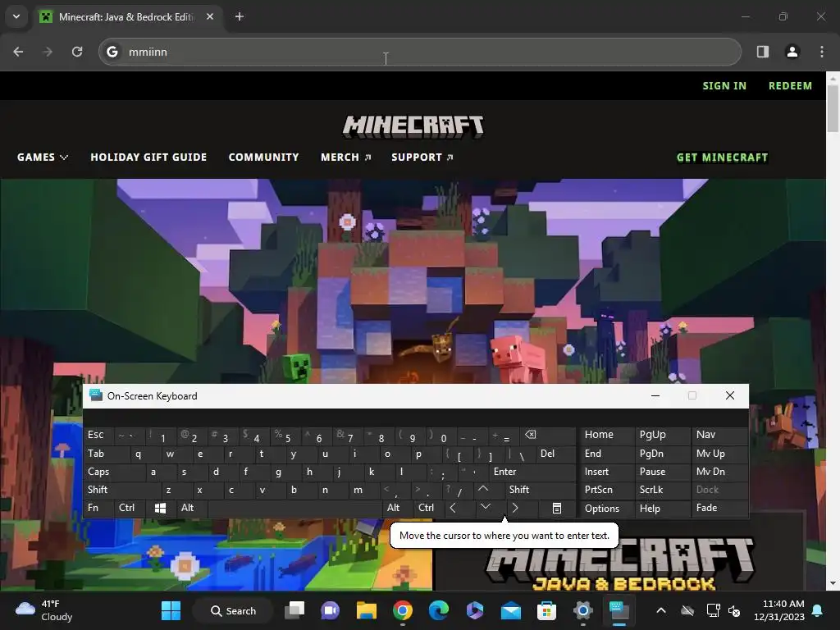Toggle Nav key on On-Screen Keyboard
The width and height of the screenshot is (840, 630).
(x=719, y=435)
